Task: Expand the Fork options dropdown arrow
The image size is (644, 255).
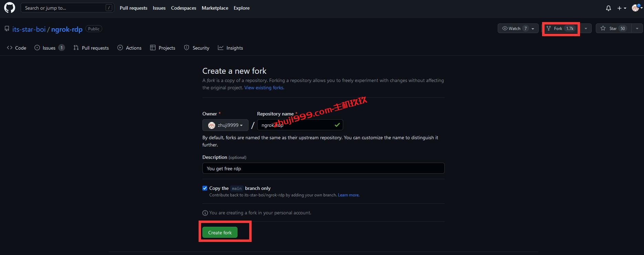Action: 585,28
